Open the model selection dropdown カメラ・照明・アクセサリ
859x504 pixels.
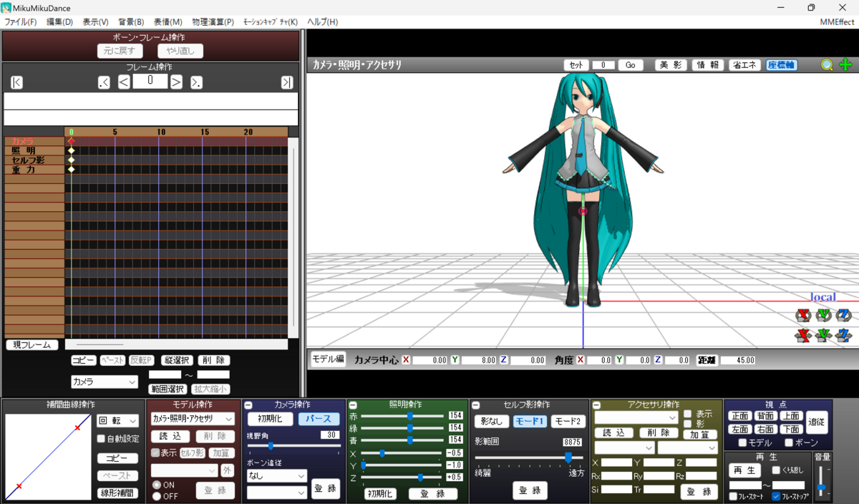193,419
